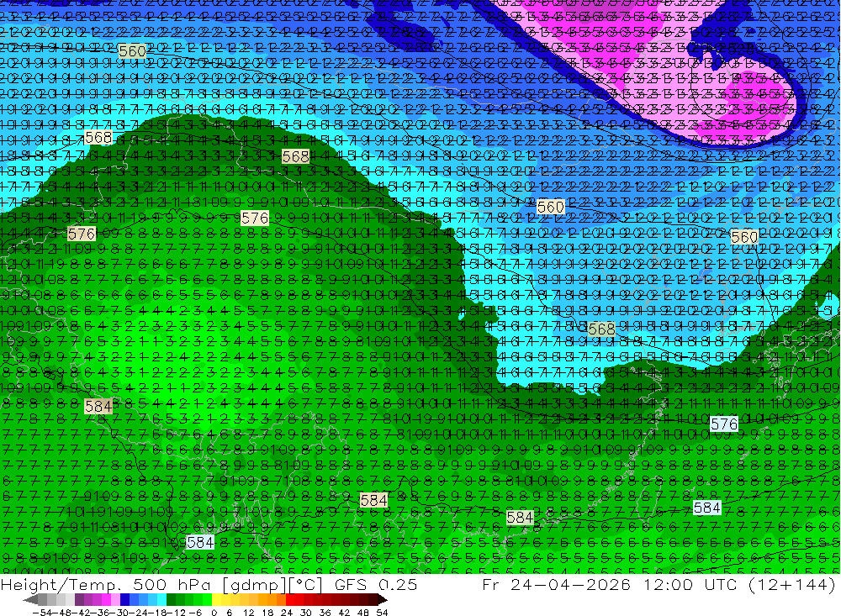Screen dimensions: 841x616
Task: Click the dark purple swatch in the color scale
Action: click(x=79, y=600)
